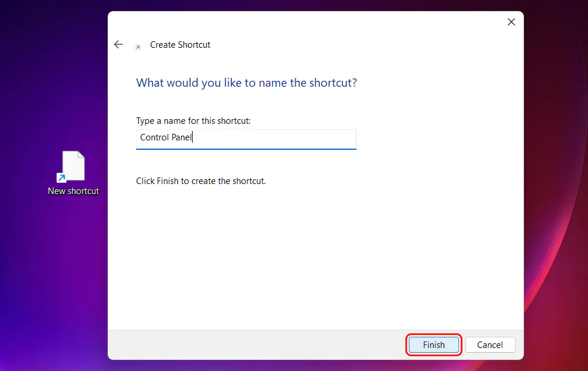Click the back arrow in the wizard
This screenshot has height=371, width=588.
pyautogui.click(x=118, y=44)
